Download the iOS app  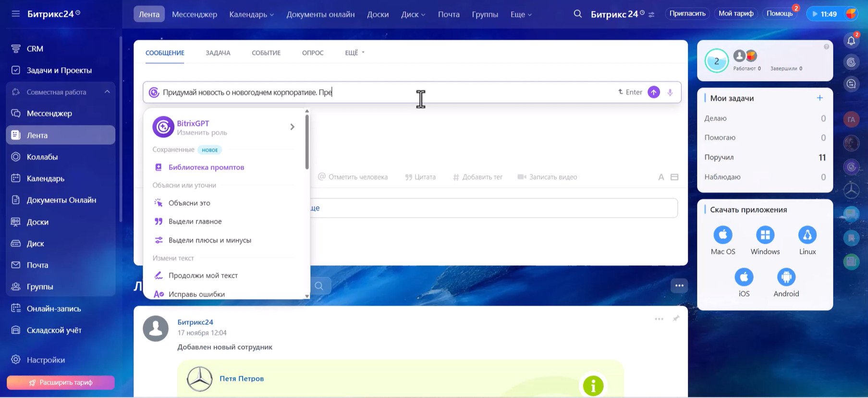coord(744,277)
